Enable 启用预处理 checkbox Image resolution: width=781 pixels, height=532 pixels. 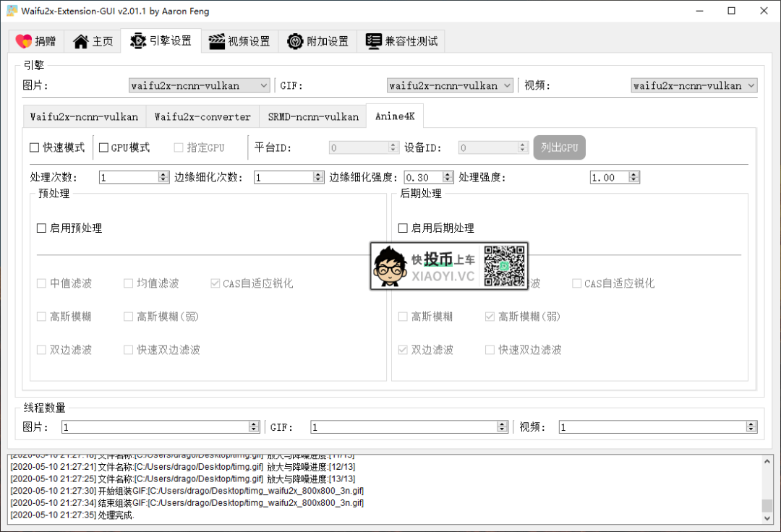[x=40, y=228]
